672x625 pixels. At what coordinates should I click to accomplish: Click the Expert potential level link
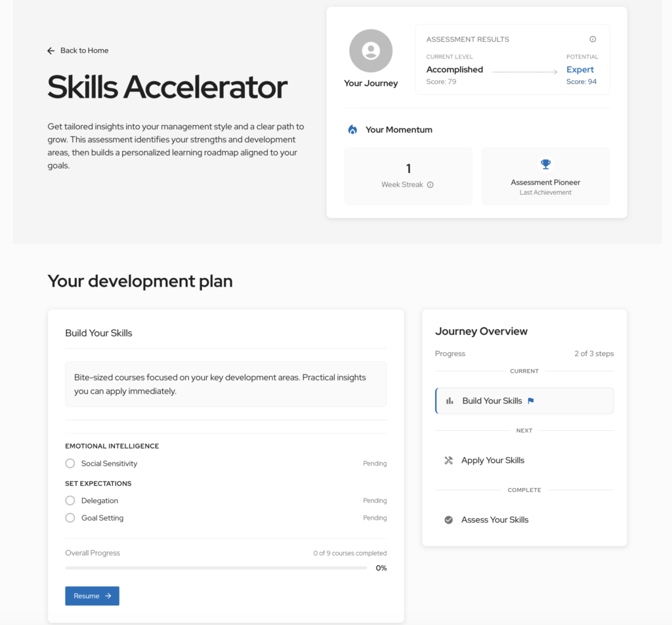click(580, 70)
